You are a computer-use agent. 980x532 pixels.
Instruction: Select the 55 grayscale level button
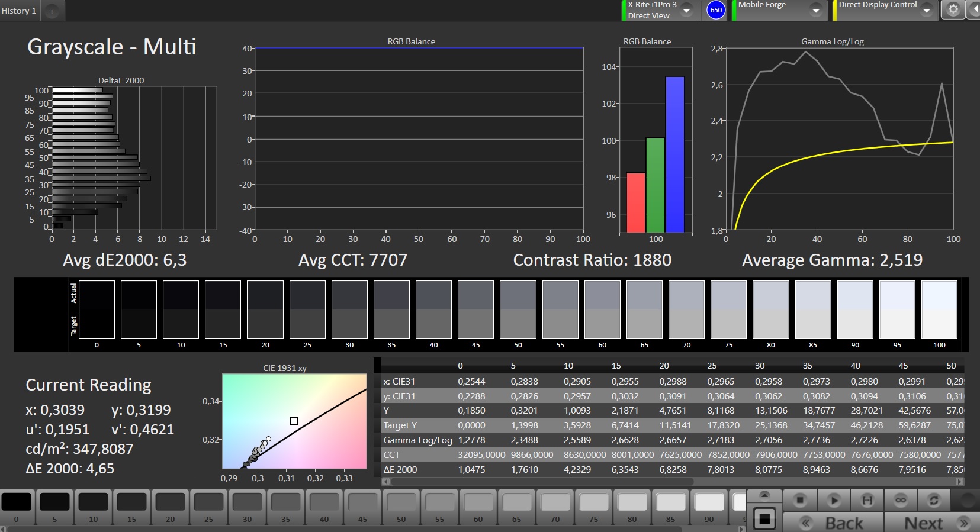click(439, 507)
